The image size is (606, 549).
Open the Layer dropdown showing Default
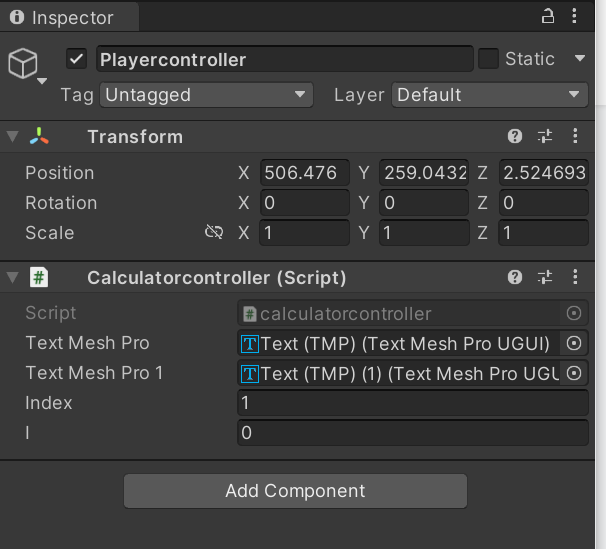click(489, 95)
